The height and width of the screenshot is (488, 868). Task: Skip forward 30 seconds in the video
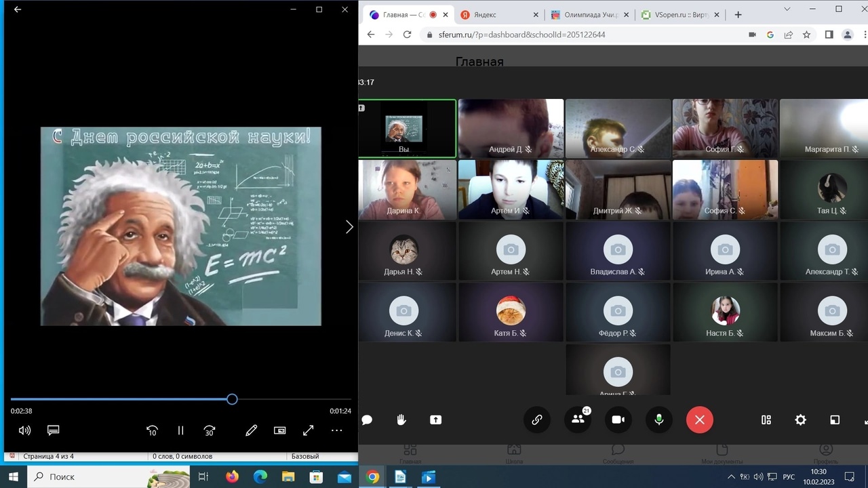[210, 430]
